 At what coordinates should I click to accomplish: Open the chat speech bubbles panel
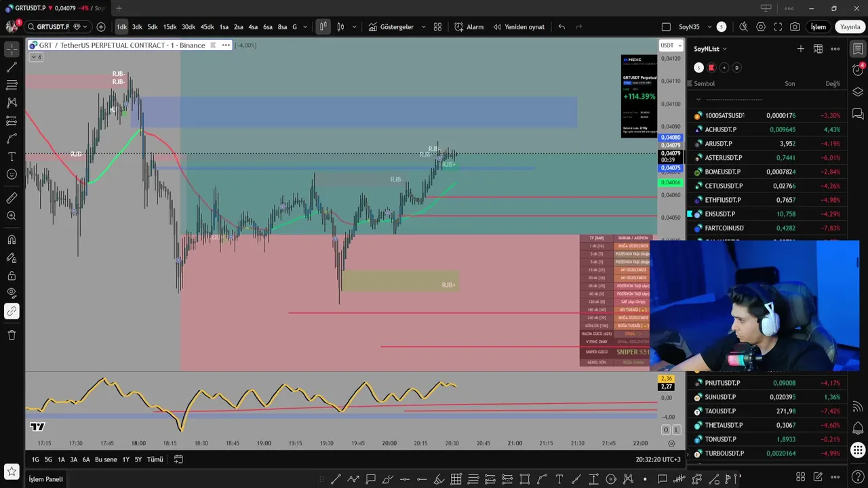coord(858,113)
